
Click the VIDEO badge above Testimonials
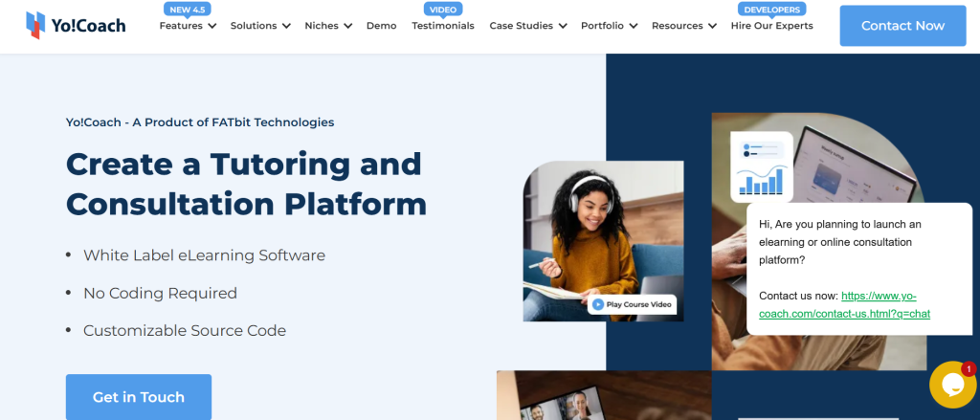pos(443,10)
